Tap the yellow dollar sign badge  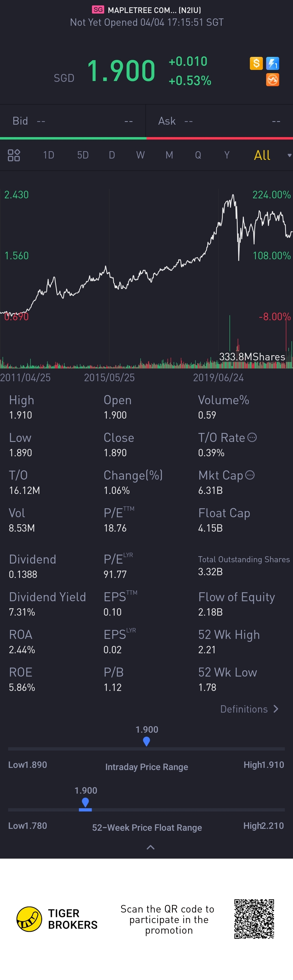point(256,63)
